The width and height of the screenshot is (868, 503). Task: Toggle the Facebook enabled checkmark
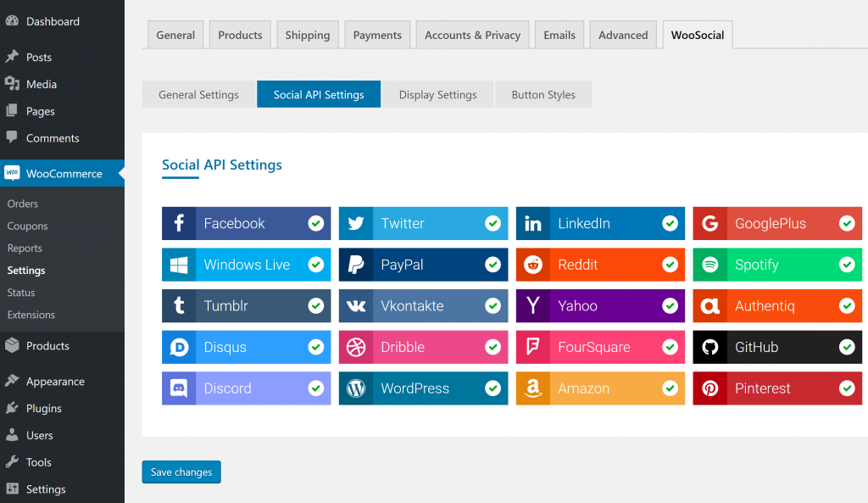(316, 223)
